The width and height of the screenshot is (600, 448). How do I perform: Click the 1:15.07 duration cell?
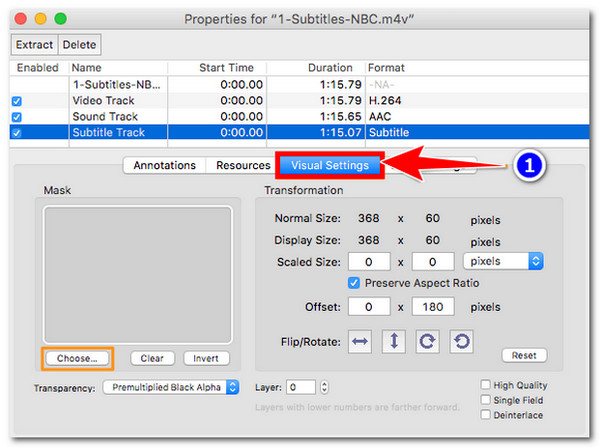(341, 133)
